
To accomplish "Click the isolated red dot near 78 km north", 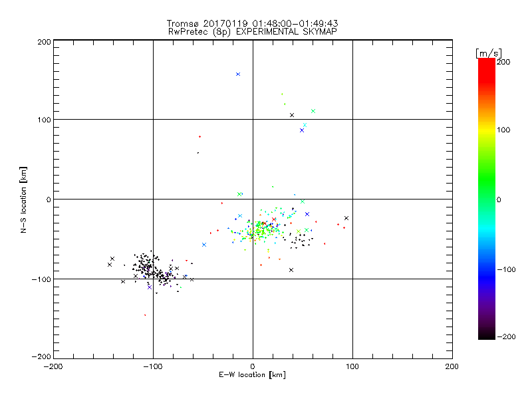I will (200, 137).
